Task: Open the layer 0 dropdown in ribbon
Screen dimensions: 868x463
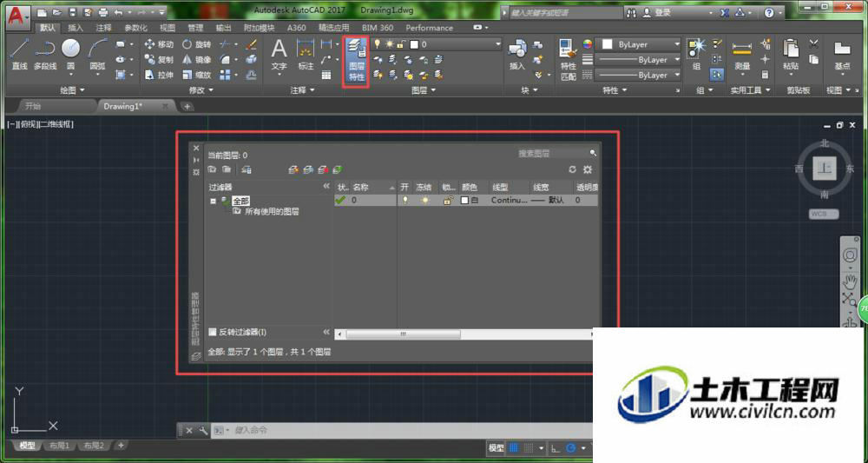Action: [x=497, y=44]
